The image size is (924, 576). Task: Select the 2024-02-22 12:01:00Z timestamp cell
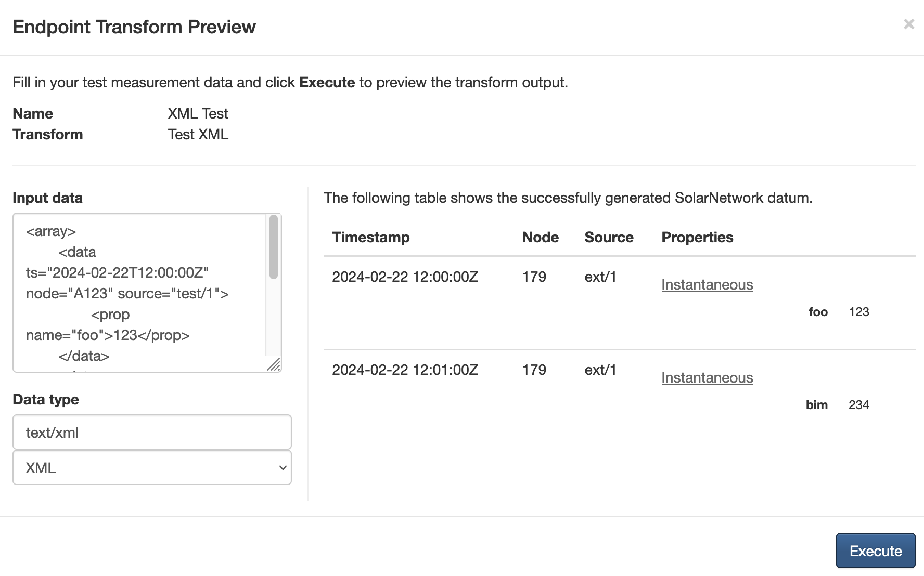pos(405,370)
